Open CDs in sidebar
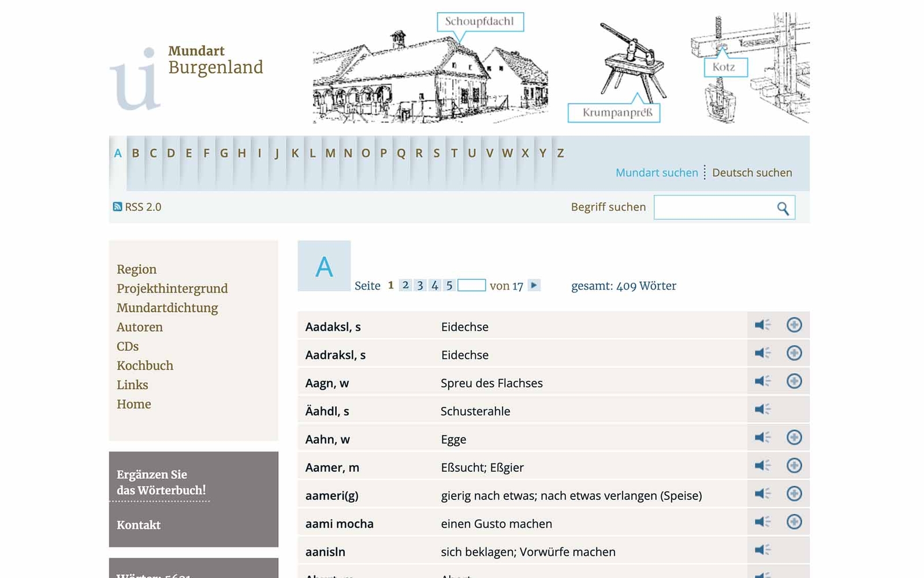Viewport: 924px width, 578px height. tap(128, 346)
